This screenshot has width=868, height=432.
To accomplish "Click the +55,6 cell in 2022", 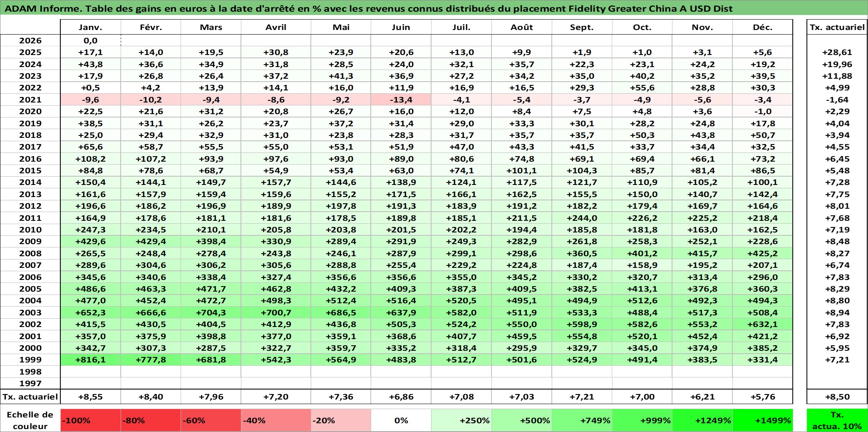I will (x=642, y=87).
